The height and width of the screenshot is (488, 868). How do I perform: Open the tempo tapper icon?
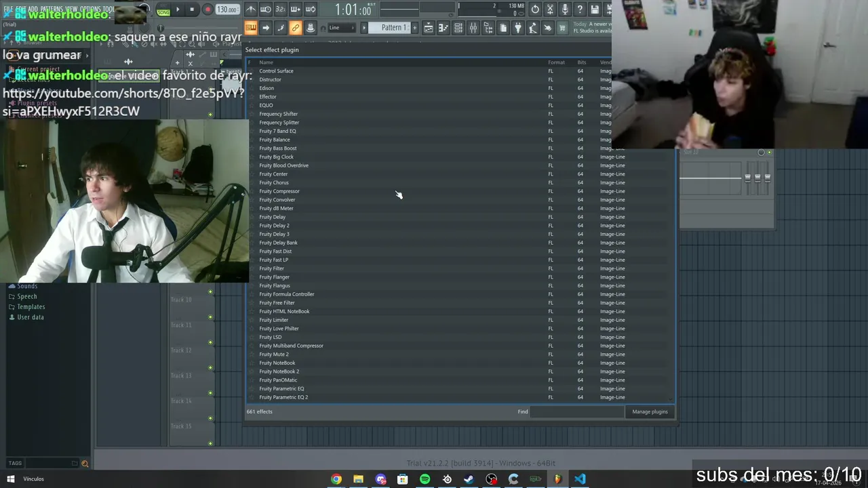pos(533,28)
